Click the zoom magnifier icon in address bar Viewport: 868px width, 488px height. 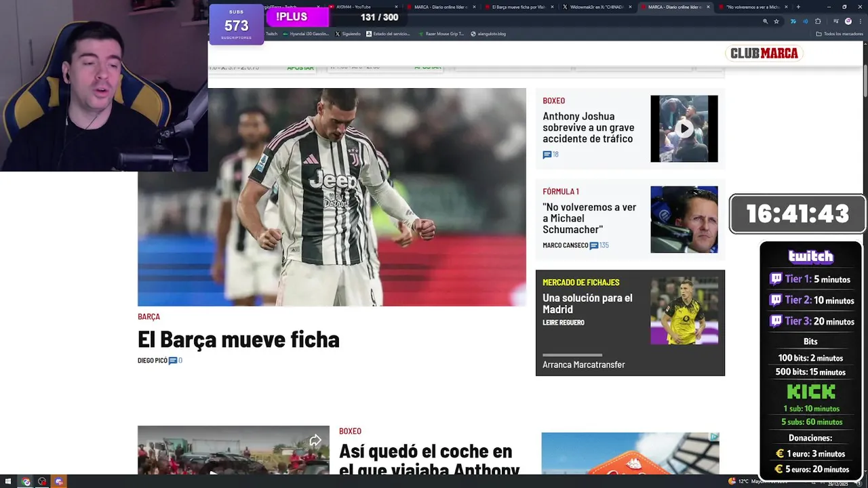pyautogui.click(x=766, y=21)
